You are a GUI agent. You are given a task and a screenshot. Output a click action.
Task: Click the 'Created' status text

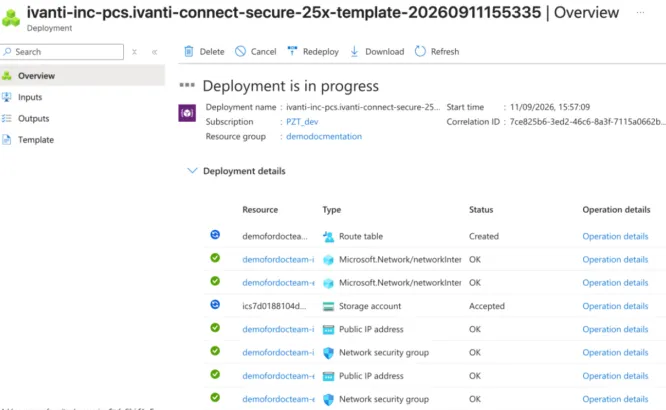(484, 237)
